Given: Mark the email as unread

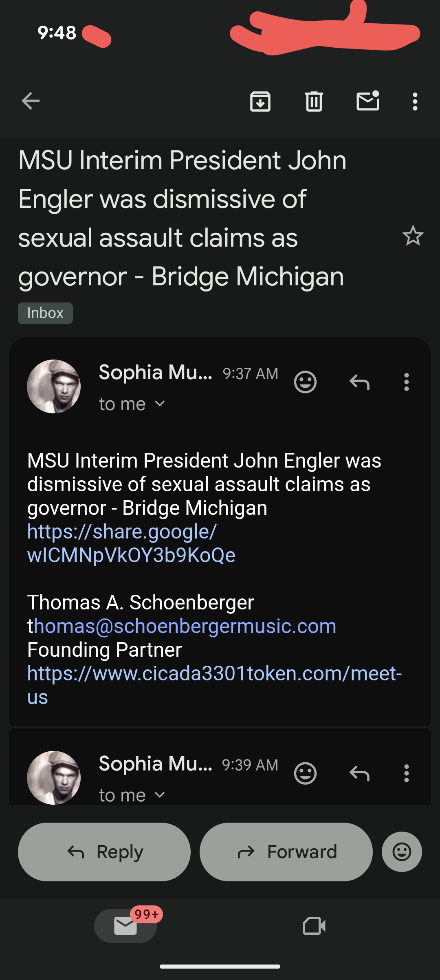Looking at the screenshot, I should (x=368, y=101).
